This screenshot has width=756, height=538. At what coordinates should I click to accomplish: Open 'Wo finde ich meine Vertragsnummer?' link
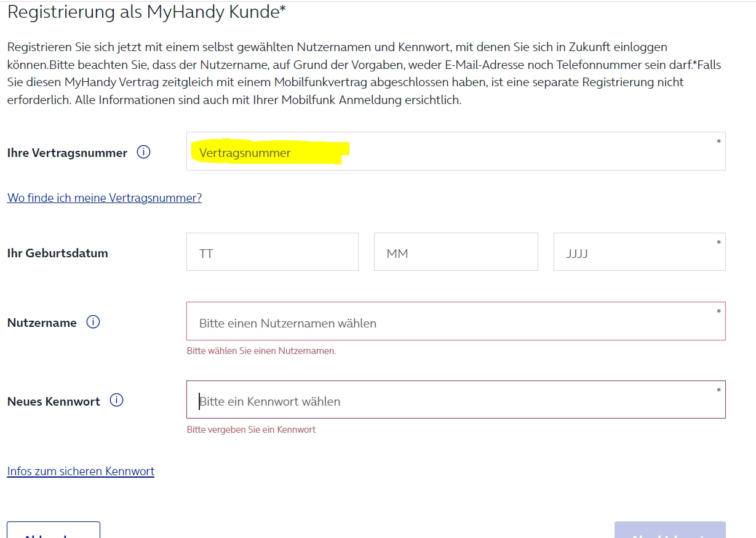coord(105,198)
